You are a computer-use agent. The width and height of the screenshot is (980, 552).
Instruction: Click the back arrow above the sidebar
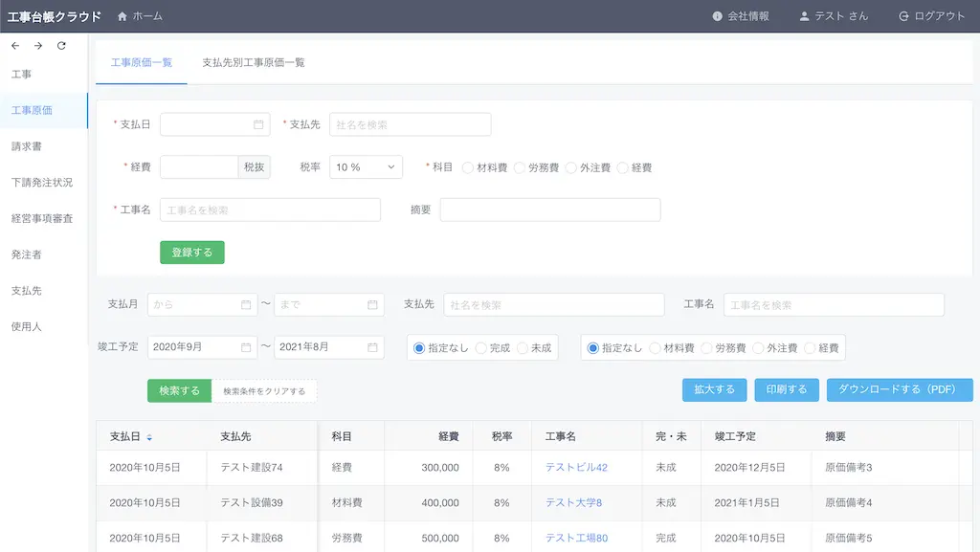[14, 45]
